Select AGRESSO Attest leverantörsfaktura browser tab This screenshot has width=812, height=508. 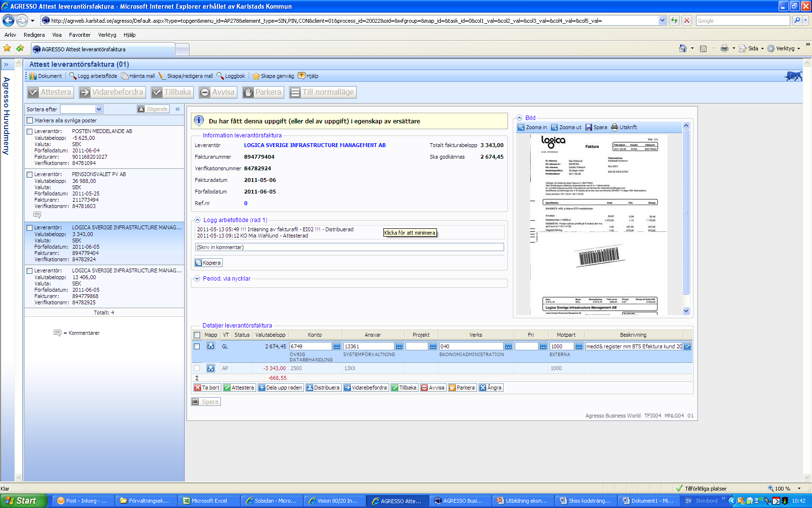click(x=102, y=49)
